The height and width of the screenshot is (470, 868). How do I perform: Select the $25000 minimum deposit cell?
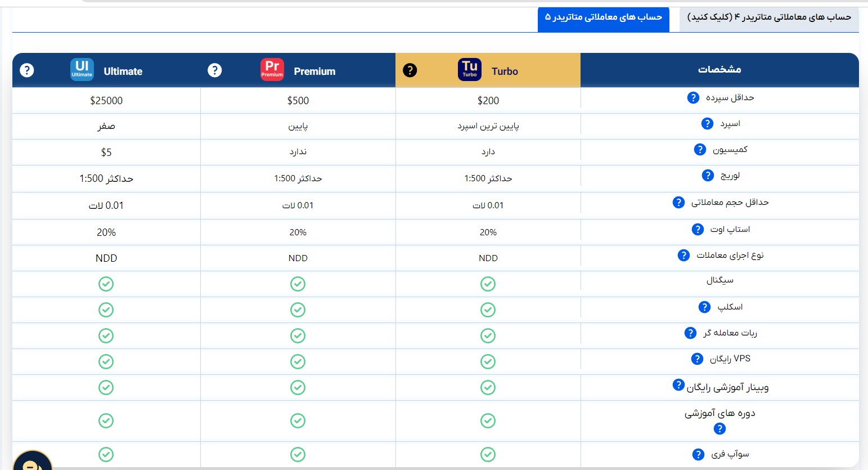106,101
